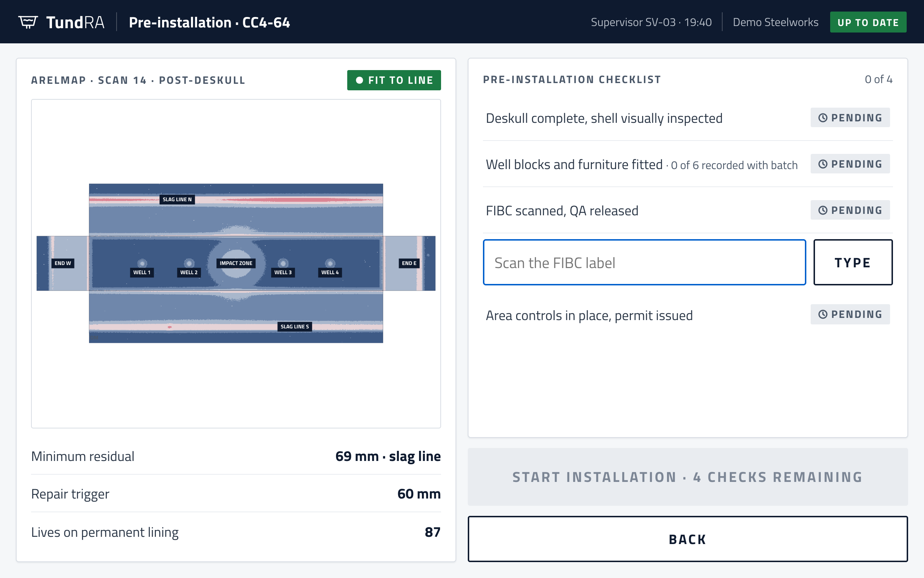The width and height of the screenshot is (924, 578).
Task: Click the 69 mm · slag line value
Action: coord(388,456)
